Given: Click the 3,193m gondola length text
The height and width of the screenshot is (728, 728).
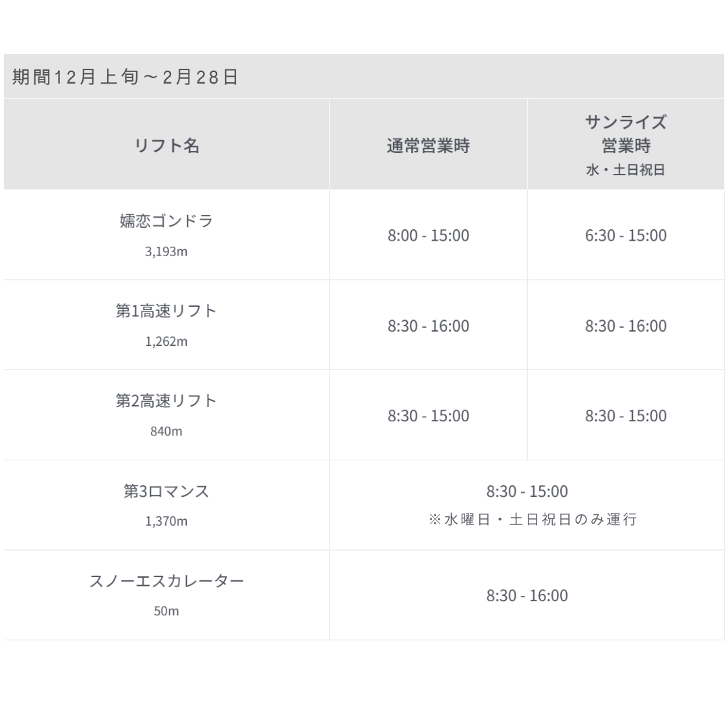Looking at the screenshot, I should coord(166,251).
